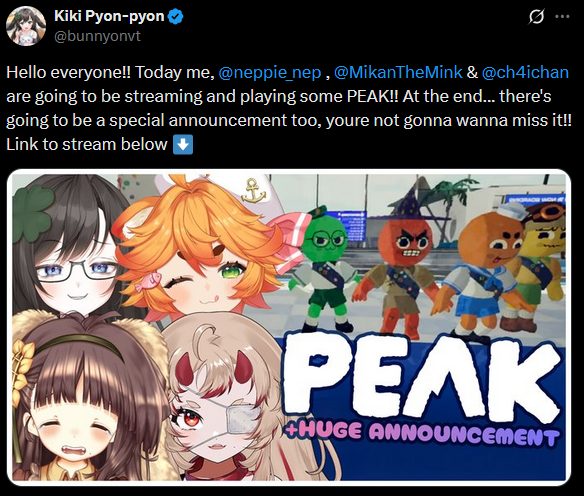Viewport: 584px width, 496px height.
Task: Click the down arrow emoji
Action: (x=183, y=144)
